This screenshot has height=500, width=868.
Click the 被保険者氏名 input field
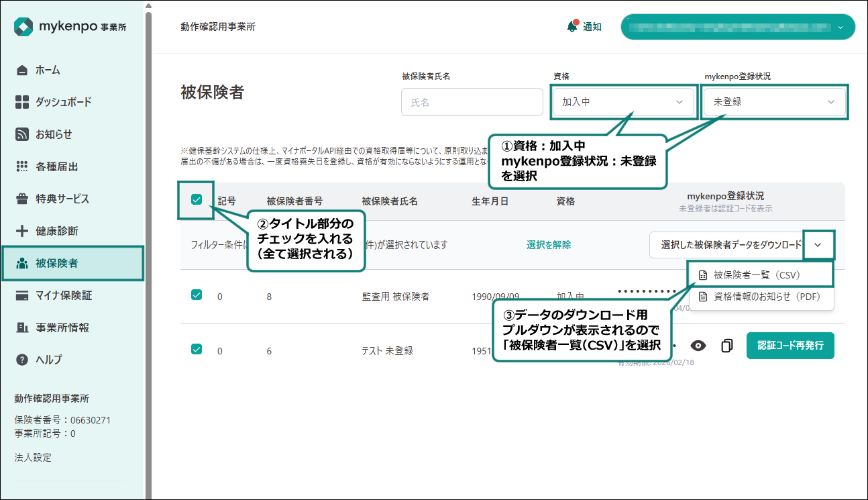pos(472,102)
